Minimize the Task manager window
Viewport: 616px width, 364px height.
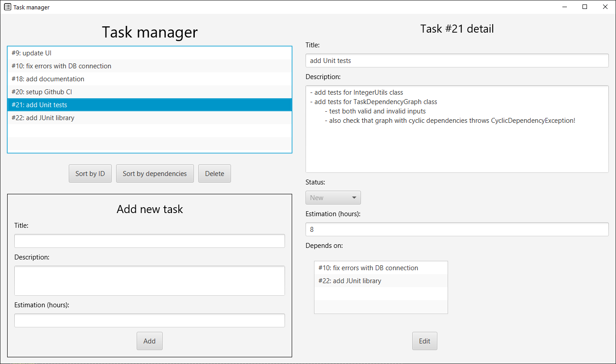click(x=565, y=7)
